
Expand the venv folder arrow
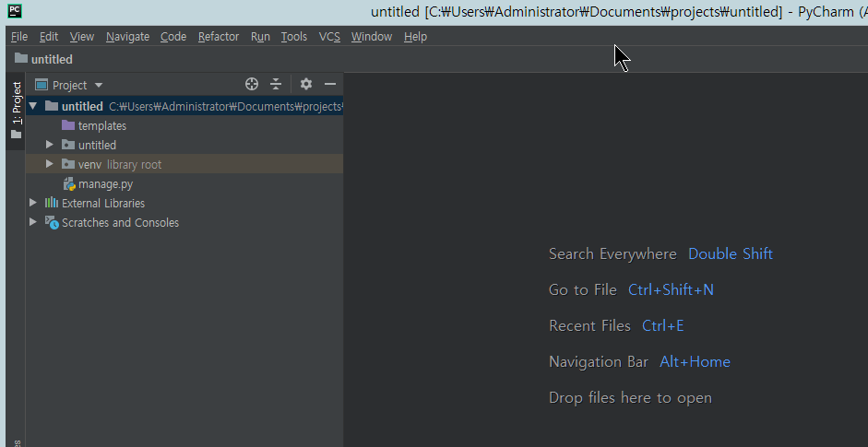49,164
